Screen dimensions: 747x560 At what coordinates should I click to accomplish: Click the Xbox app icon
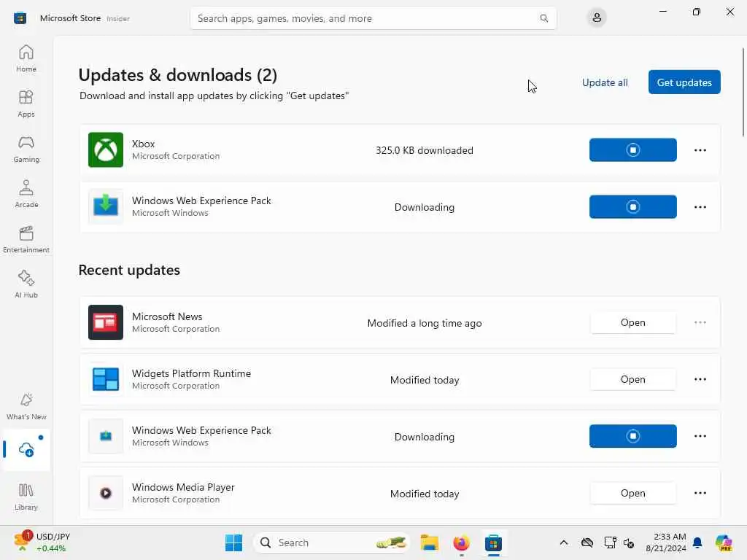[x=106, y=150]
